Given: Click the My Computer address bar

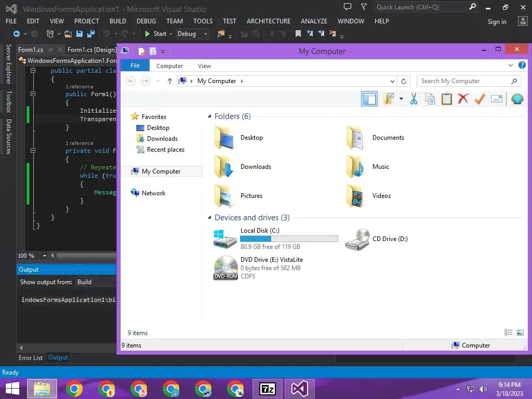Looking at the screenshot, I should coord(287,81).
